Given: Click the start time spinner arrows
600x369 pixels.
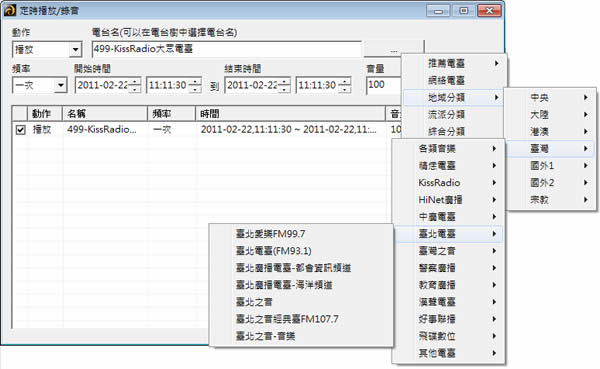Looking at the screenshot, I should click(x=195, y=85).
